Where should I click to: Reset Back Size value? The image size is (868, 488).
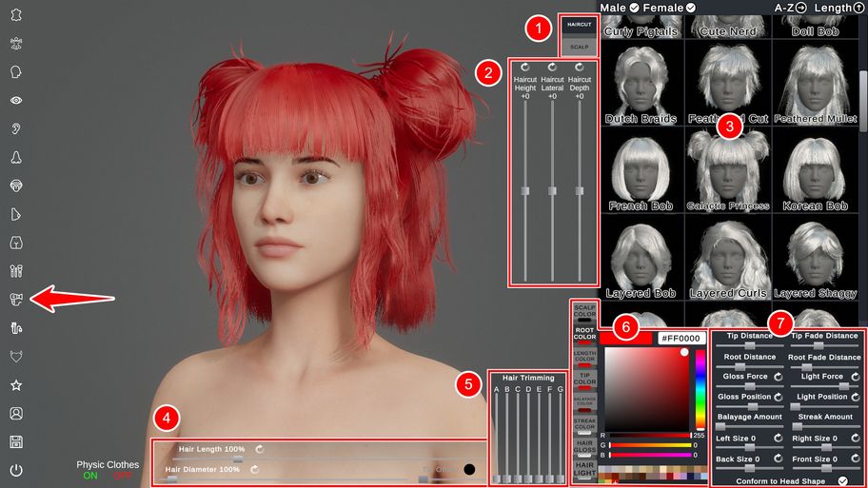click(778, 459)
